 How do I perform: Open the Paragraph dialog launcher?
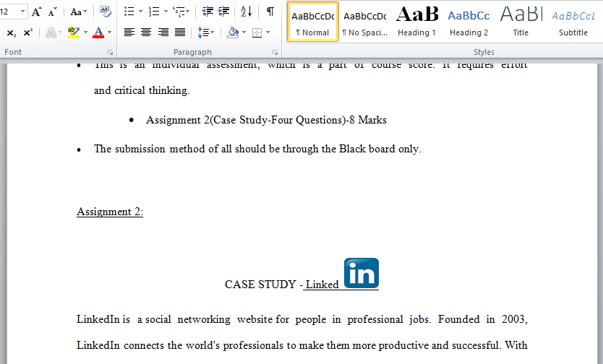[x=275, y=52]
